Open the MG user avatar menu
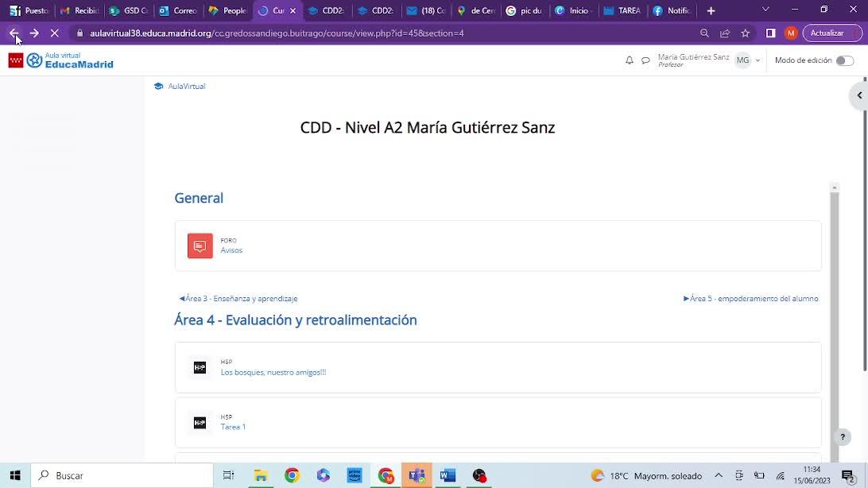This screenshot has height=488, width=868. [x=743, y=60]
